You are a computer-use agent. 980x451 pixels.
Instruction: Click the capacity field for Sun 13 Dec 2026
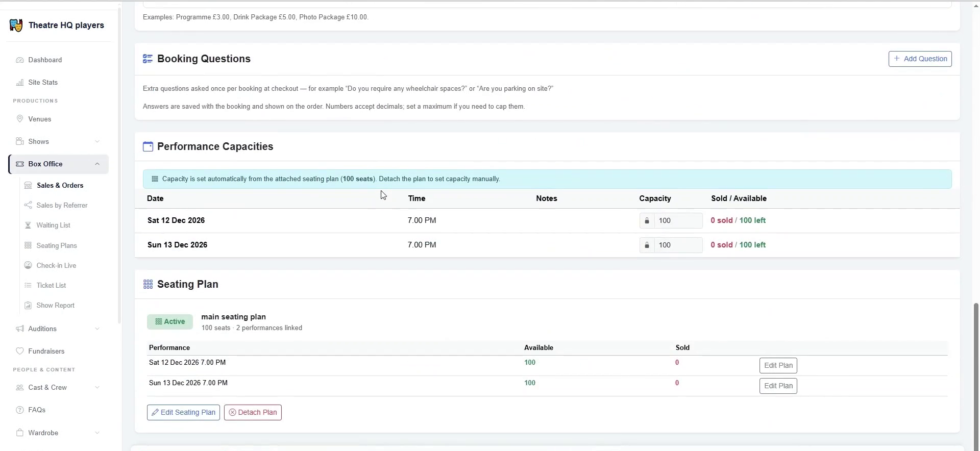678,245
